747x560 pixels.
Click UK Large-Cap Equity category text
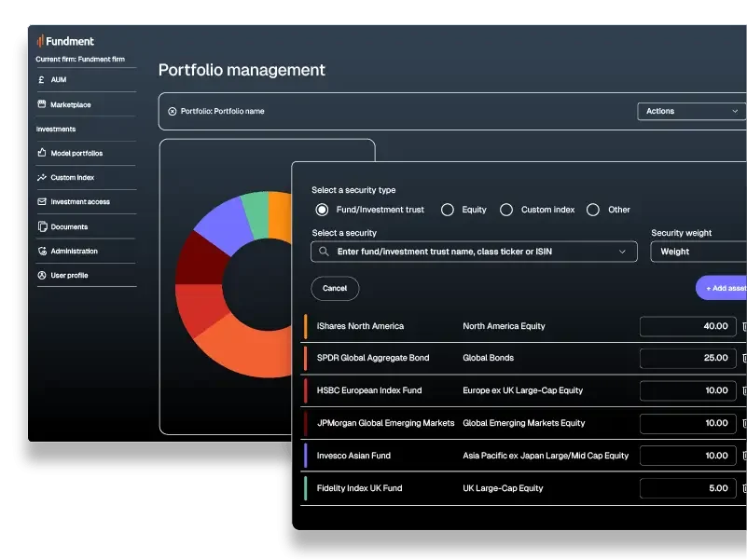[503, 488]
